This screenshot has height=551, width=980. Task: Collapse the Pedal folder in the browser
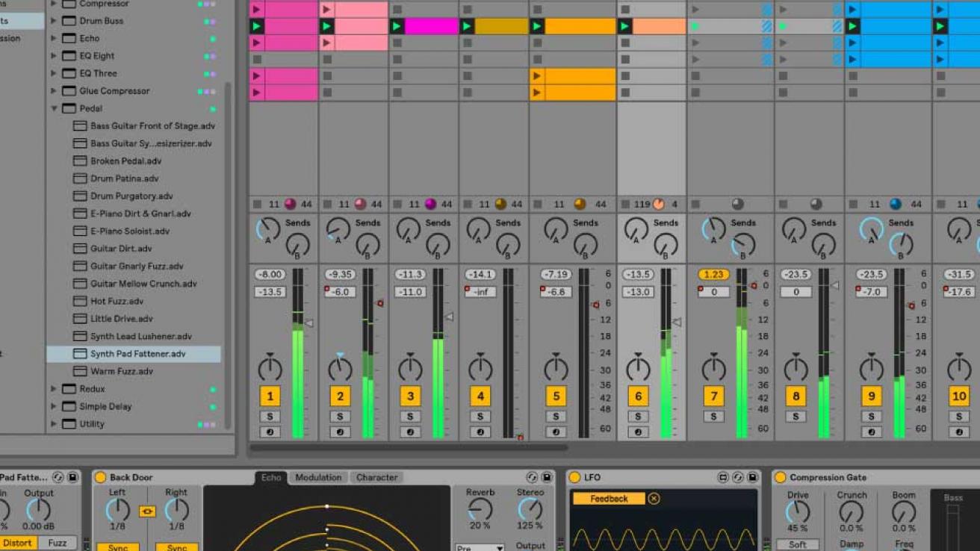pyautogui.click(x=54, y=108)
